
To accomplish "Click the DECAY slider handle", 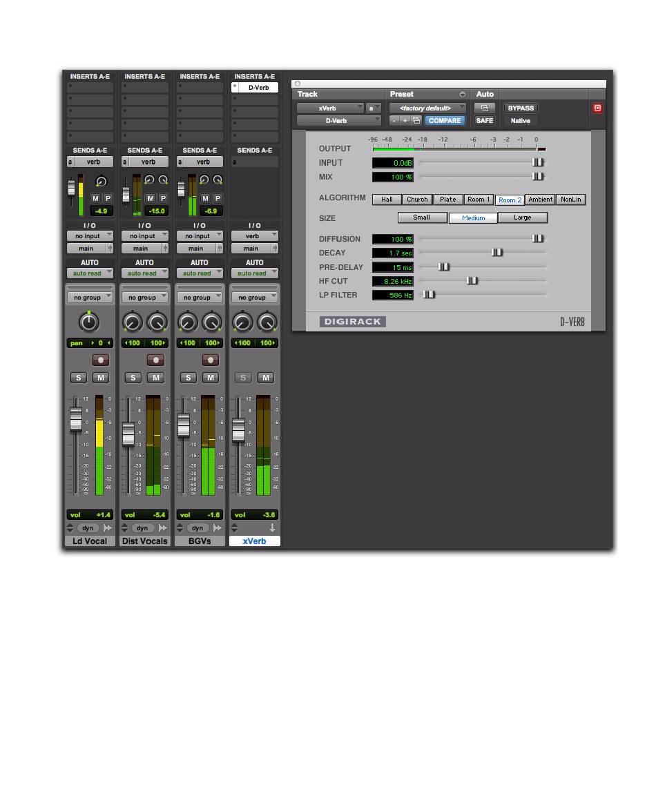I will click(x=496, y=253).
